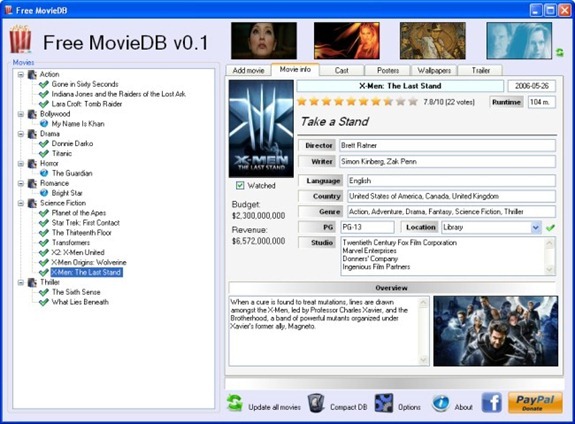Click the blue About info icon
The height and width of the screenshot is (424, 575).
pos(440,403)
